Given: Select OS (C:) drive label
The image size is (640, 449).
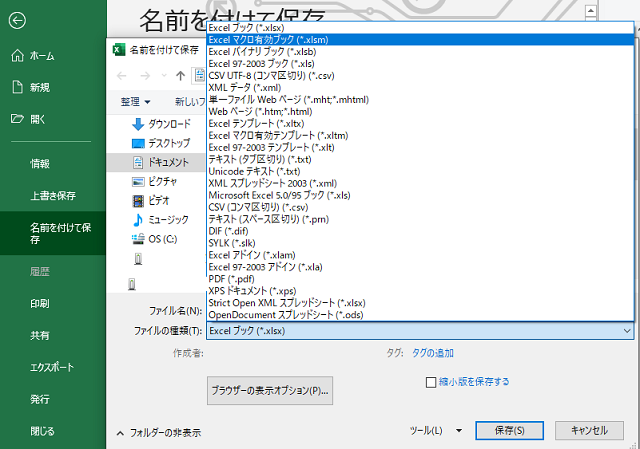Looking at the screenshot, I should (x=163, y=239).
